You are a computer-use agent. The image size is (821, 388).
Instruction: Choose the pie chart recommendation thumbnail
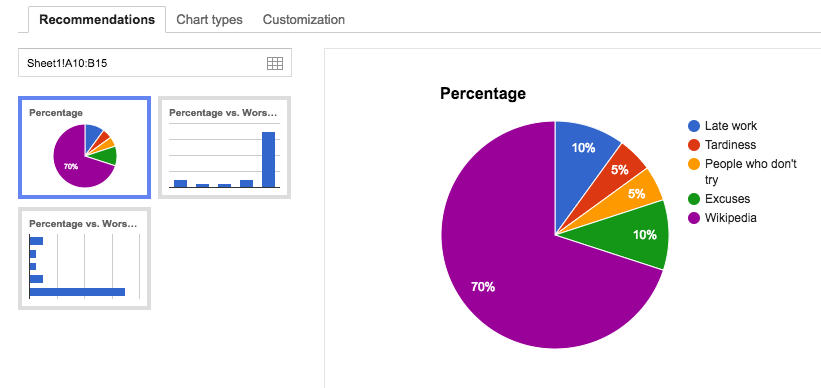click(x=84, y=147)
